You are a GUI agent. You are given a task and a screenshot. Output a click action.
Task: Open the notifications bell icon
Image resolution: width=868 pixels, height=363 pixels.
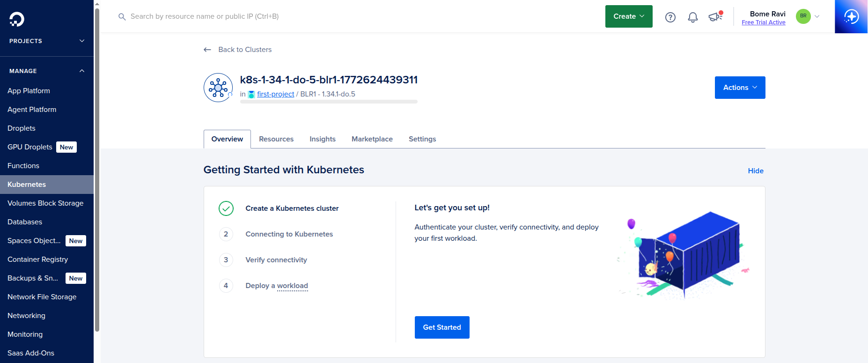(x=693, y=17)
